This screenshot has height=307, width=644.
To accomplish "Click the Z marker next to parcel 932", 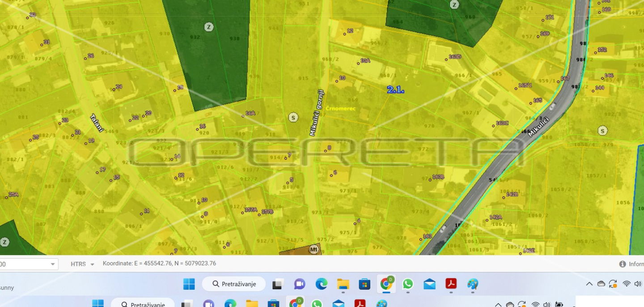I will tap(208, 27).
